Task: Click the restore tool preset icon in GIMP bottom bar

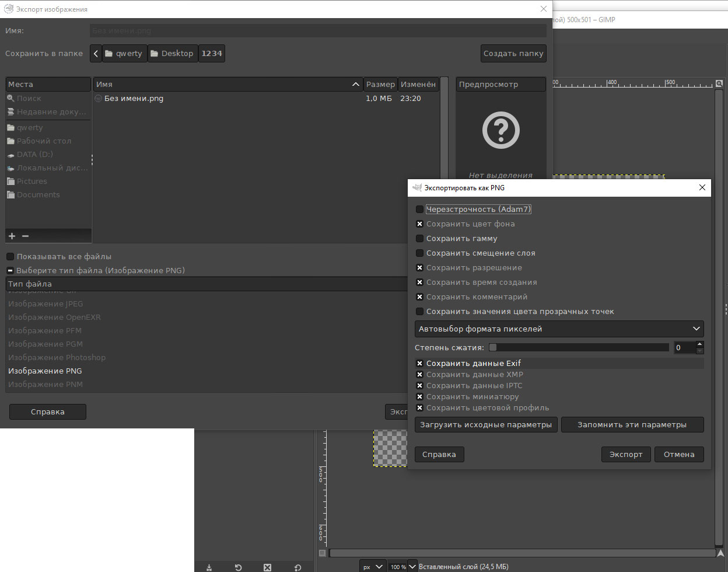Action: coord(238,567)
